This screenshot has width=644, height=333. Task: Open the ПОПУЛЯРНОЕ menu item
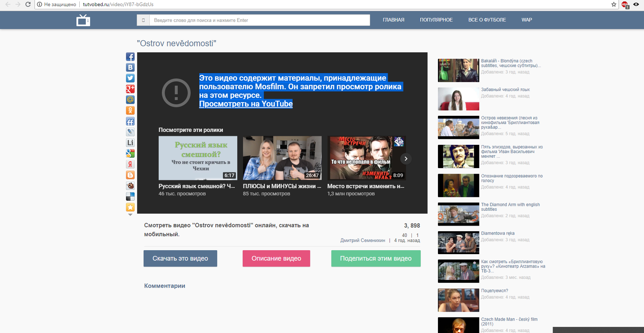pos(436,20)
